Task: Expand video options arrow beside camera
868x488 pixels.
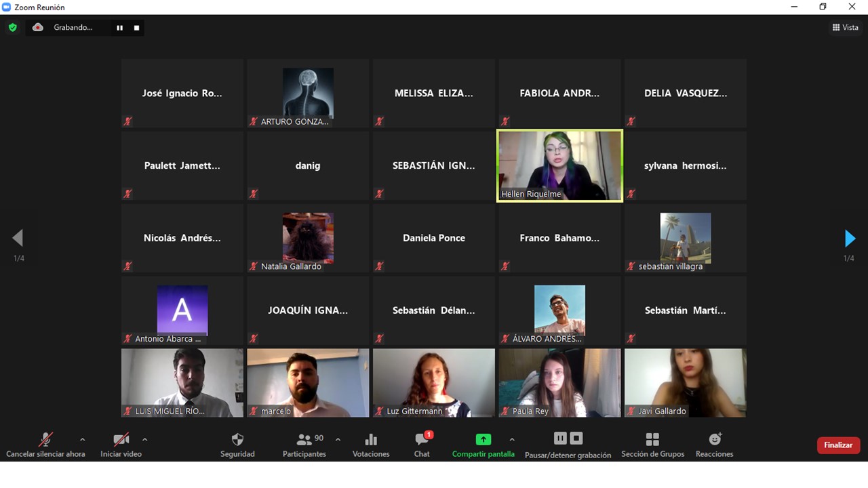Action: click(x=144, y=439)
